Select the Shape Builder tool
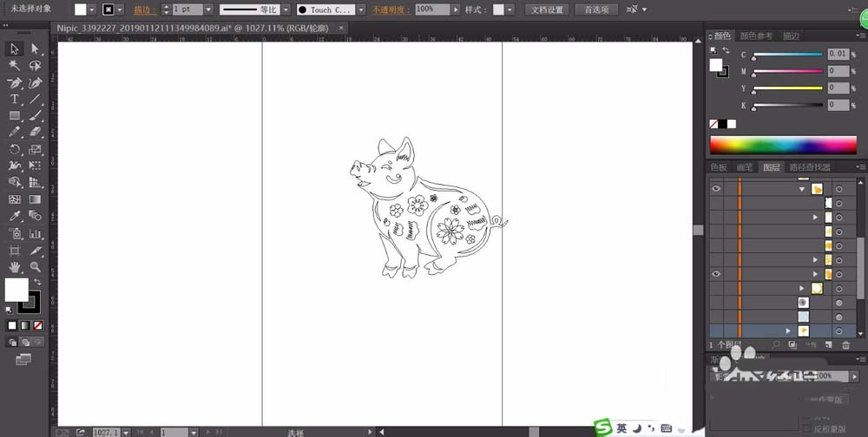This screenshot has width=868, height=437. click(15, 182)
